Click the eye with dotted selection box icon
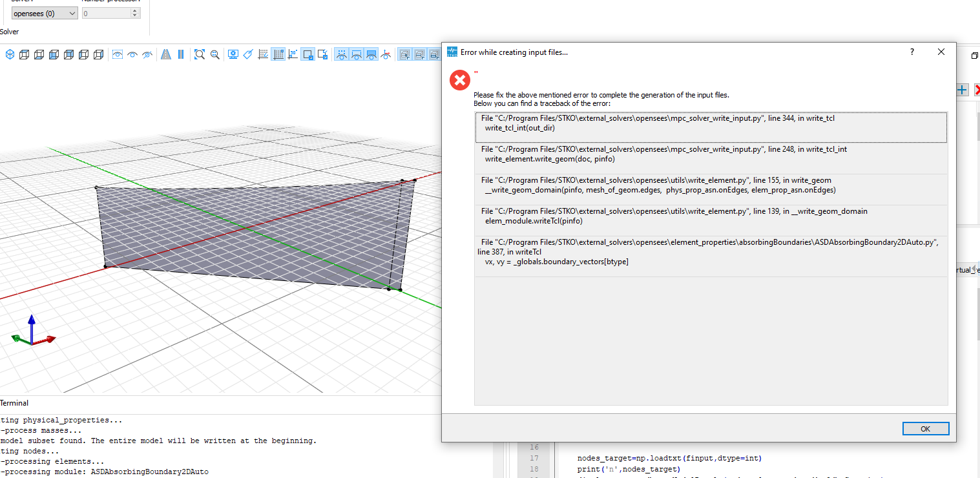The height and width of the screenshot is (478, 980). point(118,55)
